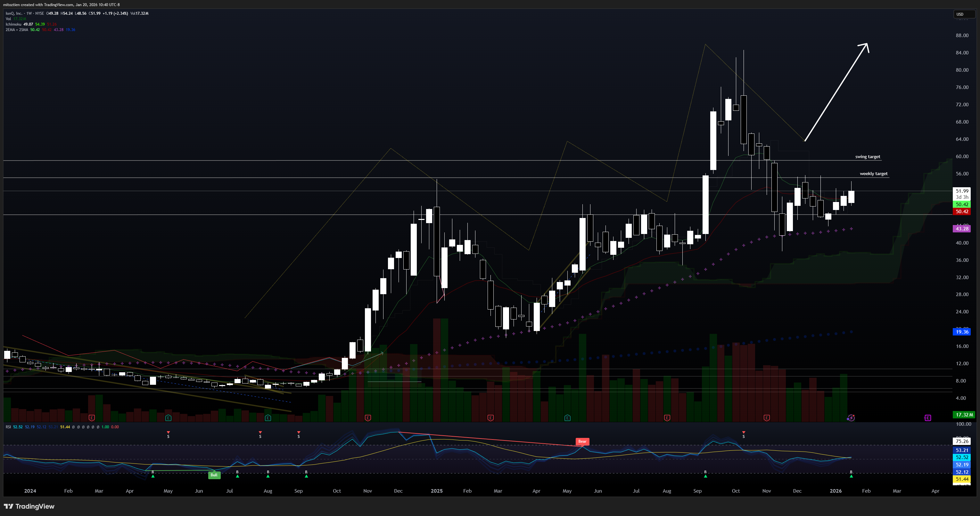Click the red earnings E marker at August 2025
Viewport: 980px width, 516px height.
[x=667, y=418]
